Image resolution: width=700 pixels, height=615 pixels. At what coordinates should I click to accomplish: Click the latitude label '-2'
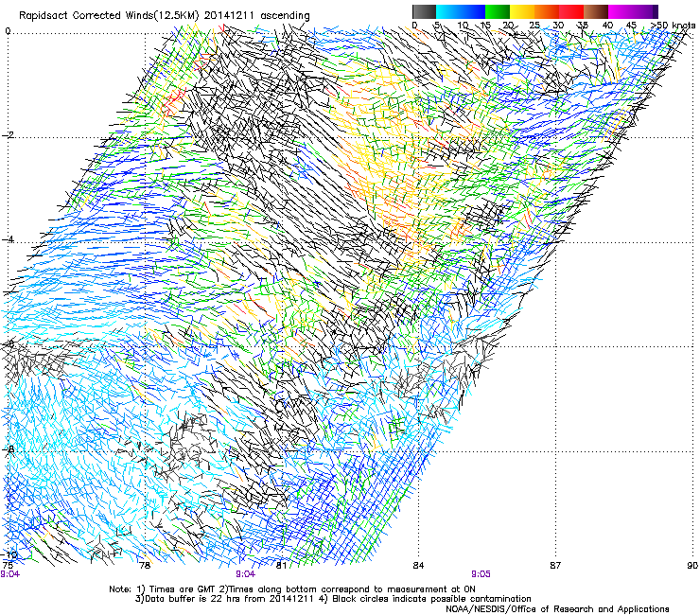pyautogui.click(x=8, y=135)
